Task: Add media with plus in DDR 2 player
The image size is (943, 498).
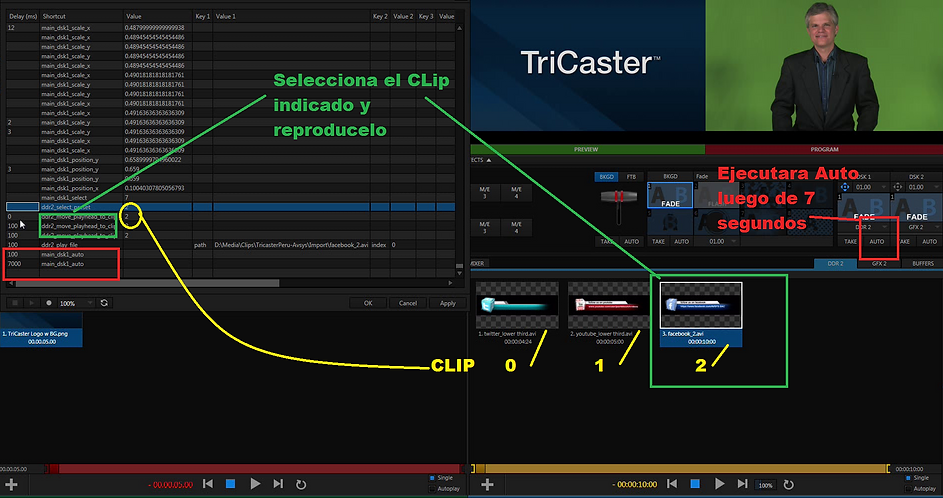Action: (487, 484)
